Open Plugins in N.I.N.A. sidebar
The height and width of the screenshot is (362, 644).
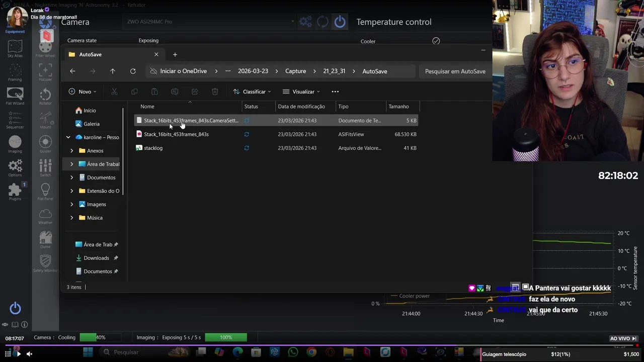point(15,192)
